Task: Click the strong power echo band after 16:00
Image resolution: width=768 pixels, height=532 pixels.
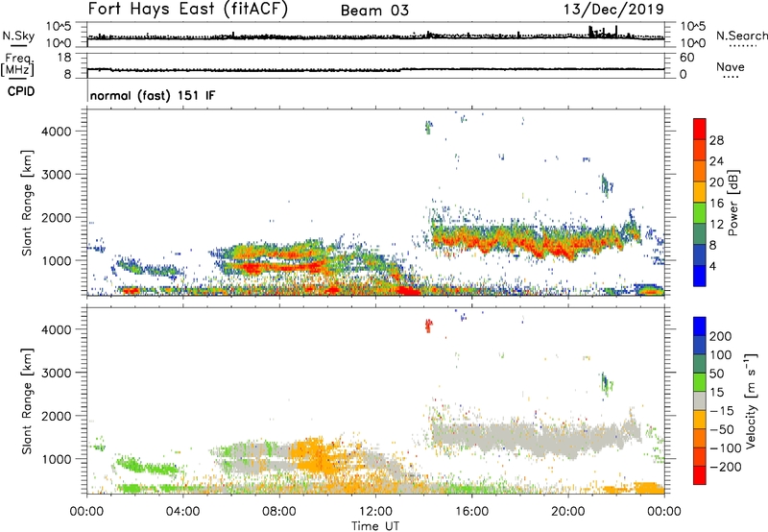Action: click(x=537, y=243)
